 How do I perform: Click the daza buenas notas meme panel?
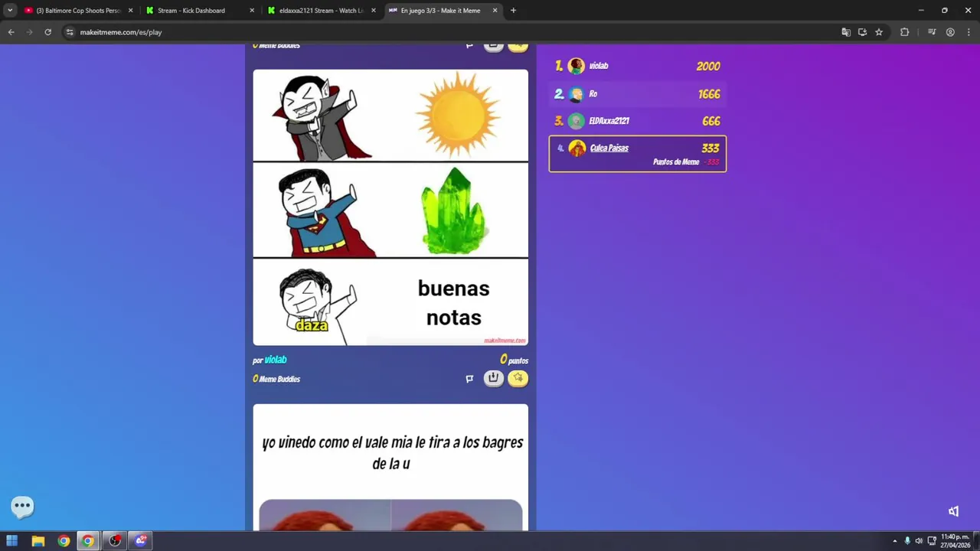[x=390, y=302]
